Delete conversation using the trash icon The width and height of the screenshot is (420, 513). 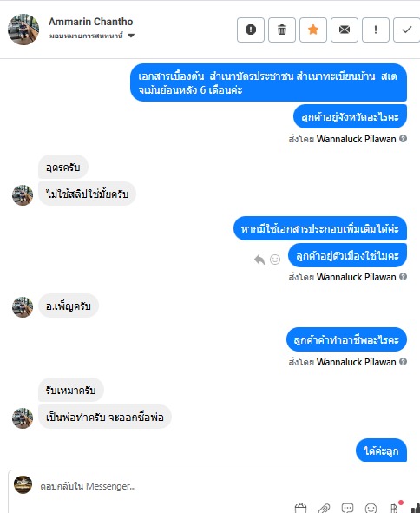pos(282,30)
